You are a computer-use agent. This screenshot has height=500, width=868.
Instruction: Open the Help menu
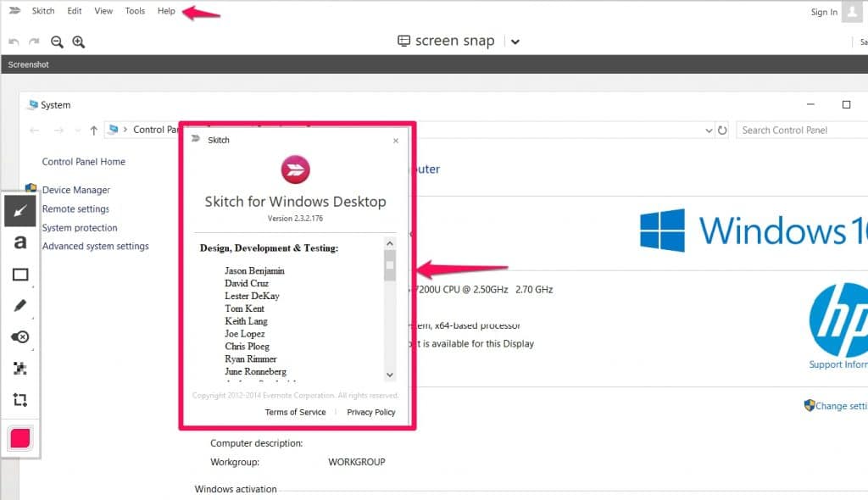pyautogui.click(x=166, y=10)
